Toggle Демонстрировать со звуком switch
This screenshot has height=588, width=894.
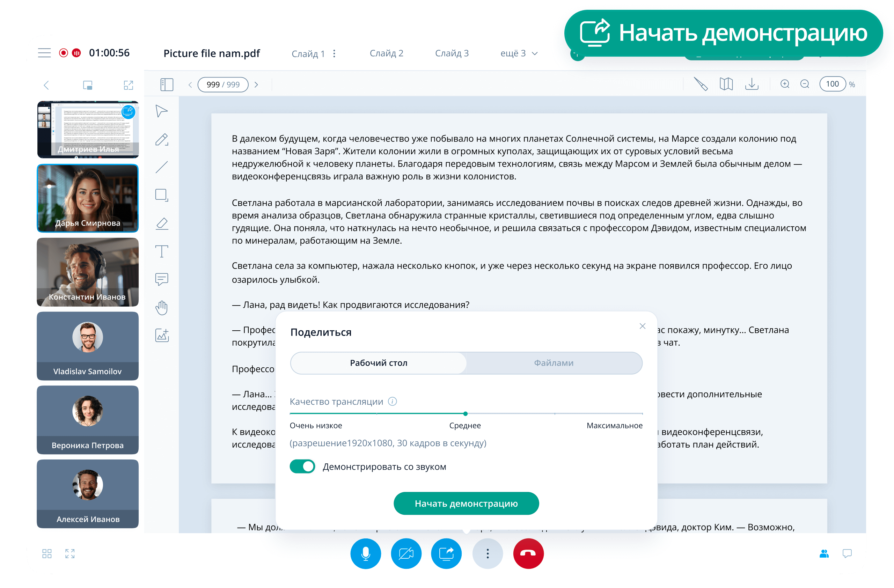tap(302, 466)
